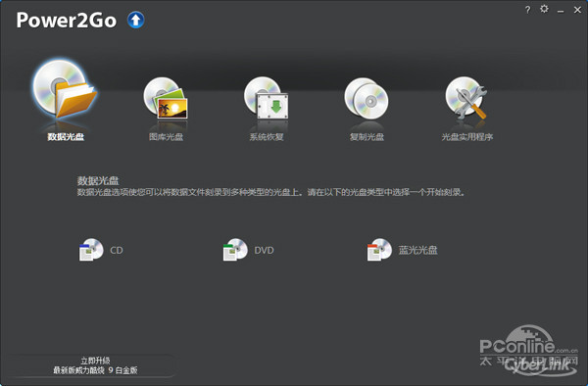Viewport: 588px width, 386px height.
Task: Click the 系统恢复 text label
Action: click(x=267, y=137)
